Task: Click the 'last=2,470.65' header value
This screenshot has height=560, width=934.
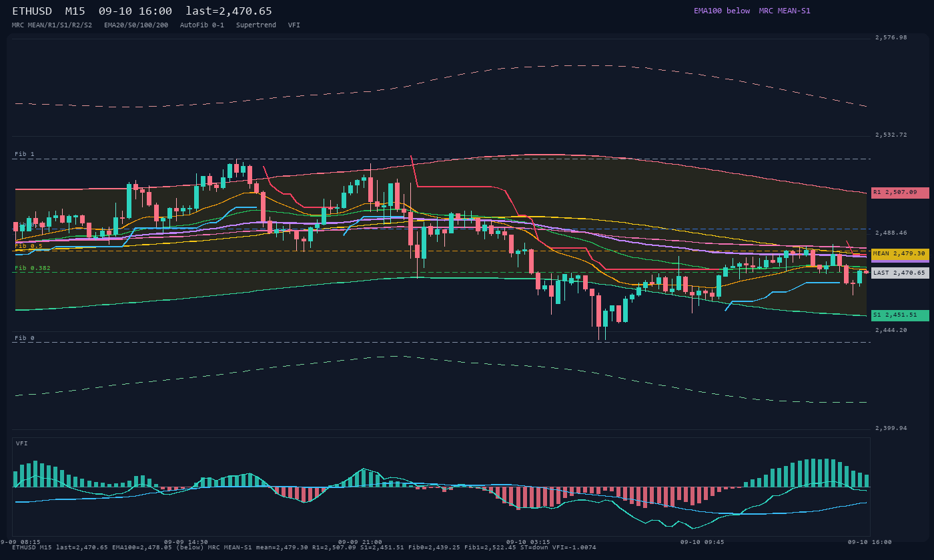Action: click(229, 11)
